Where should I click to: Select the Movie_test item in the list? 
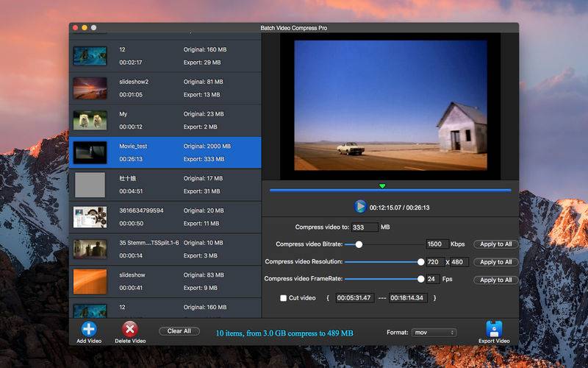point(165,152)
